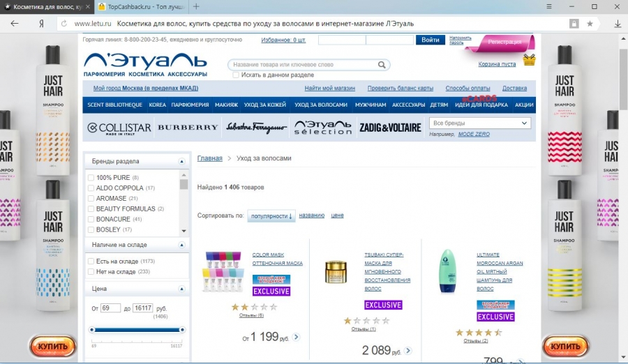Check the AROMASE brand filter
This screenshot has width=628, height=364.
click(x=91, y=198)
